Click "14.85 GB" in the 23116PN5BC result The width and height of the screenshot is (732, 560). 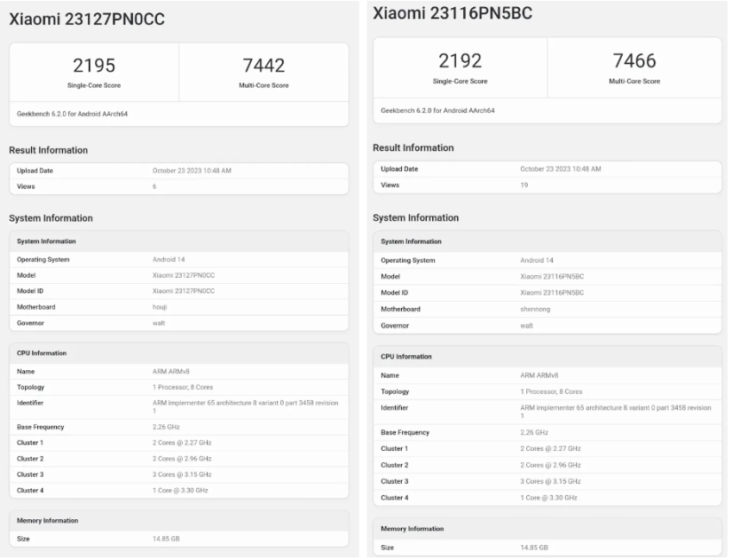coord(534,548)
